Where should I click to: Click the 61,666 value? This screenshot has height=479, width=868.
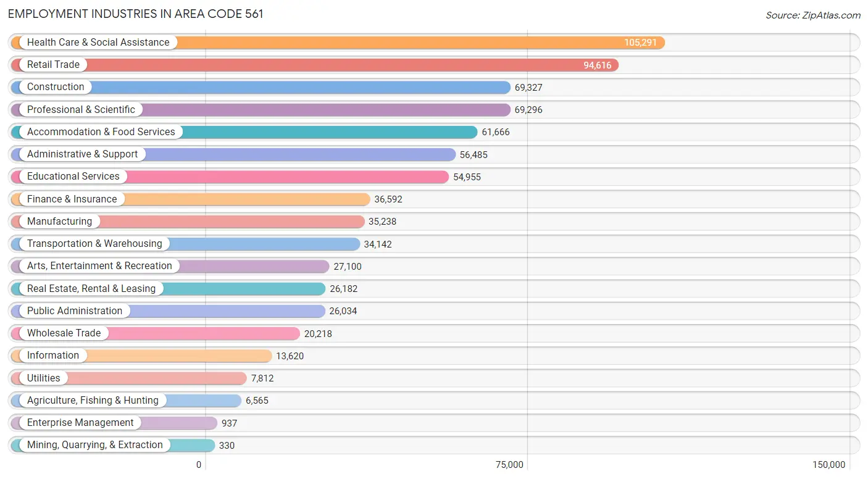click(496, 132)
